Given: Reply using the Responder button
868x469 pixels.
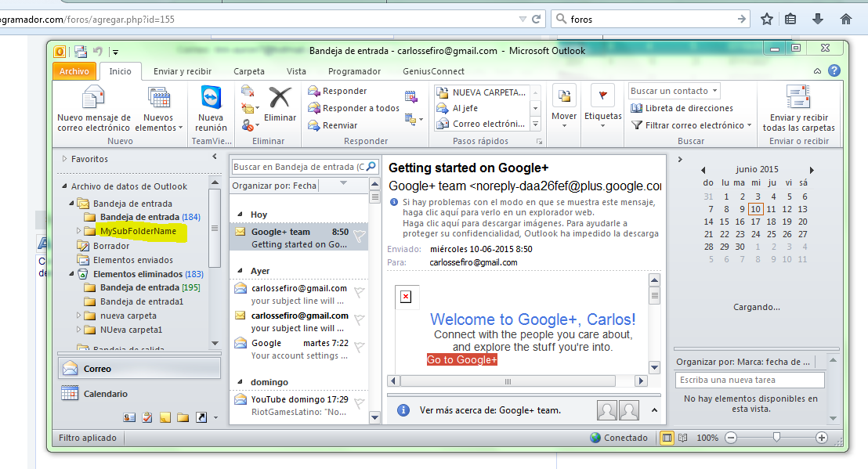Looking at the screenshot, I should (337, 92).
